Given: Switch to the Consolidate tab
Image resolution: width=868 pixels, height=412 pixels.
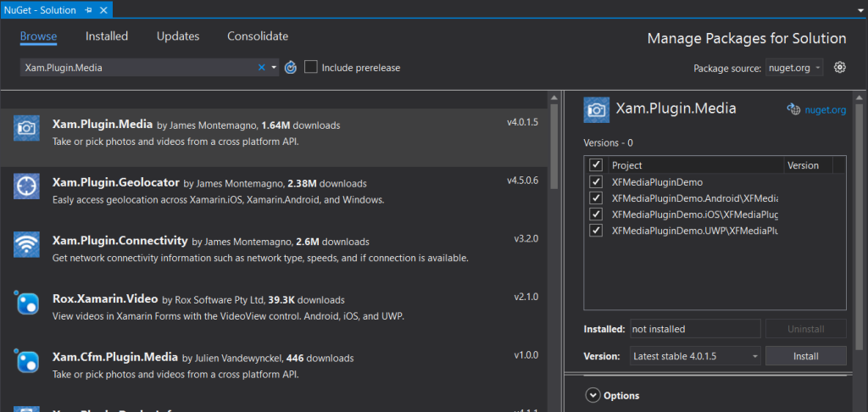Looking at the screenshot, I should (258, 36).
